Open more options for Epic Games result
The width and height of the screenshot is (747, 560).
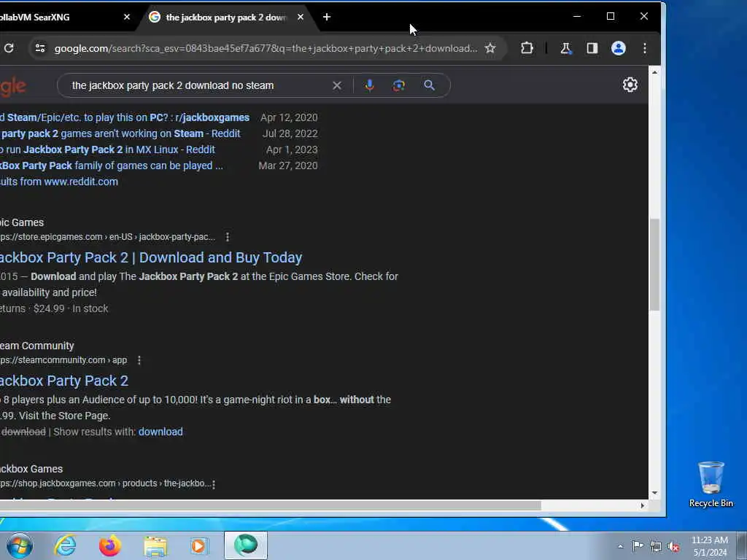[x=228, y=237]
